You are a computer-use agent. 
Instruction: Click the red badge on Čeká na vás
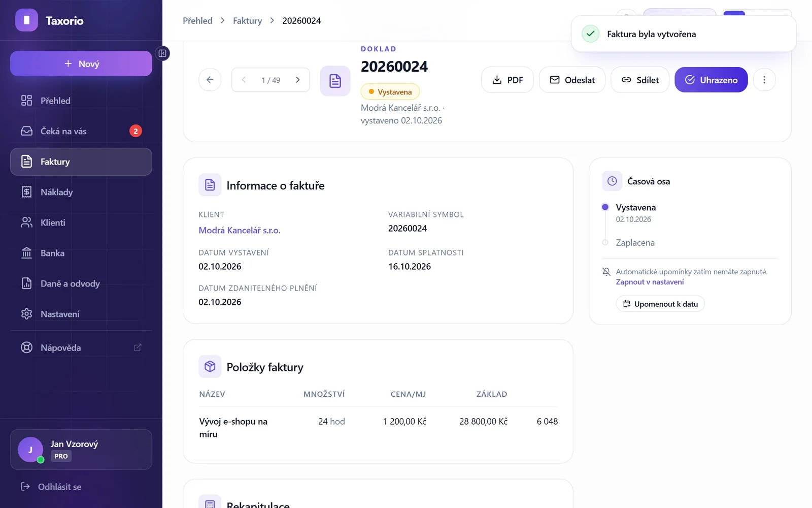tap(136, 131)
